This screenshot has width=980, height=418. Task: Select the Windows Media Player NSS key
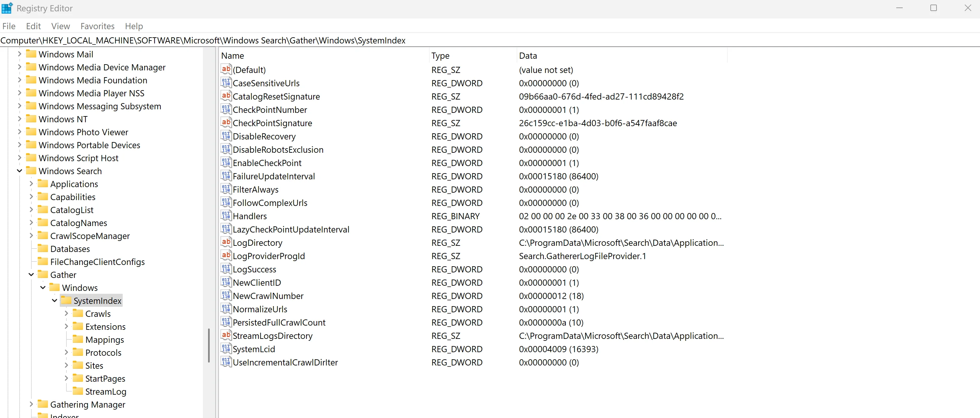coord(91,93)
